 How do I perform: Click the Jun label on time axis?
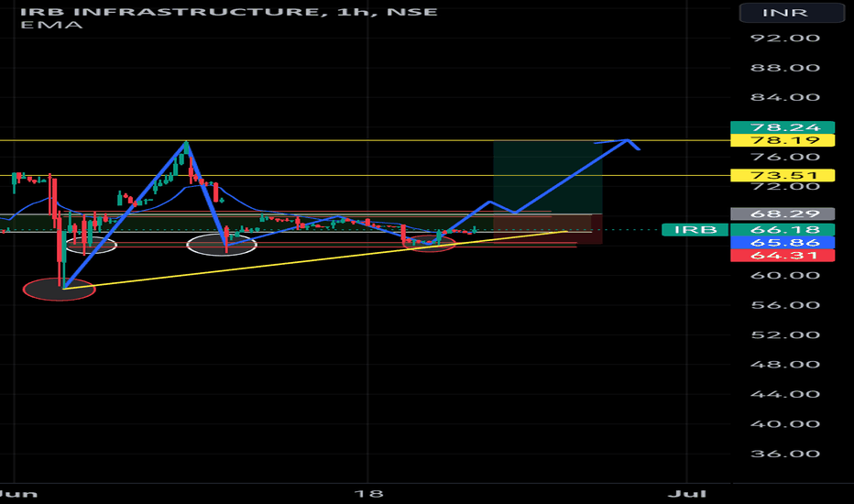coord(19,494)
